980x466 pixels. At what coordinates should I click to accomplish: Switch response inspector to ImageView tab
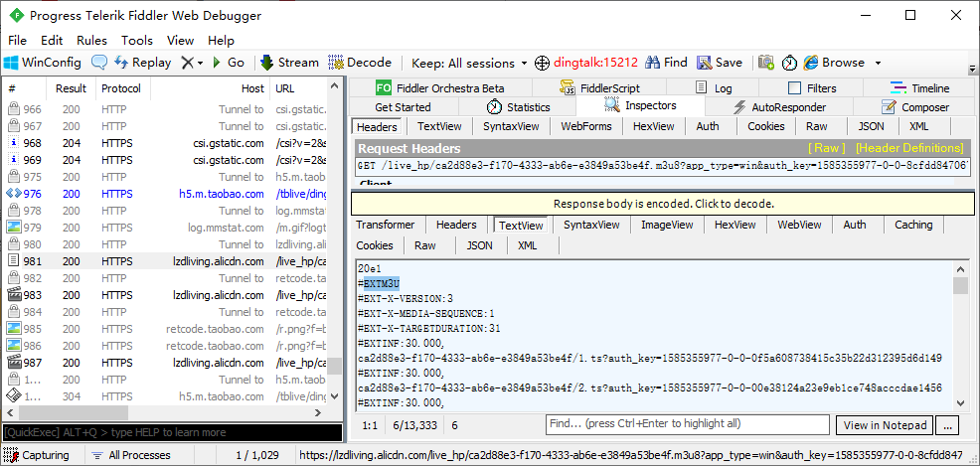667,225
